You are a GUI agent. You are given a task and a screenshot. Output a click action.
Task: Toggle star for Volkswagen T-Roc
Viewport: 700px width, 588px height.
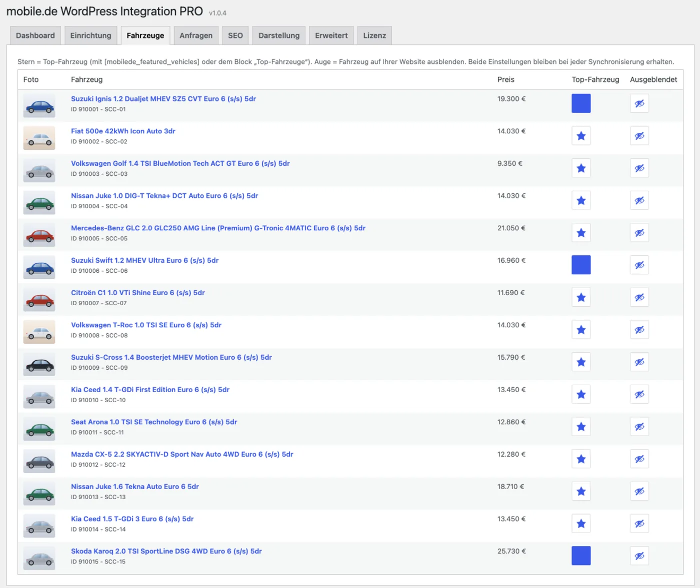(x=581, y=330)
